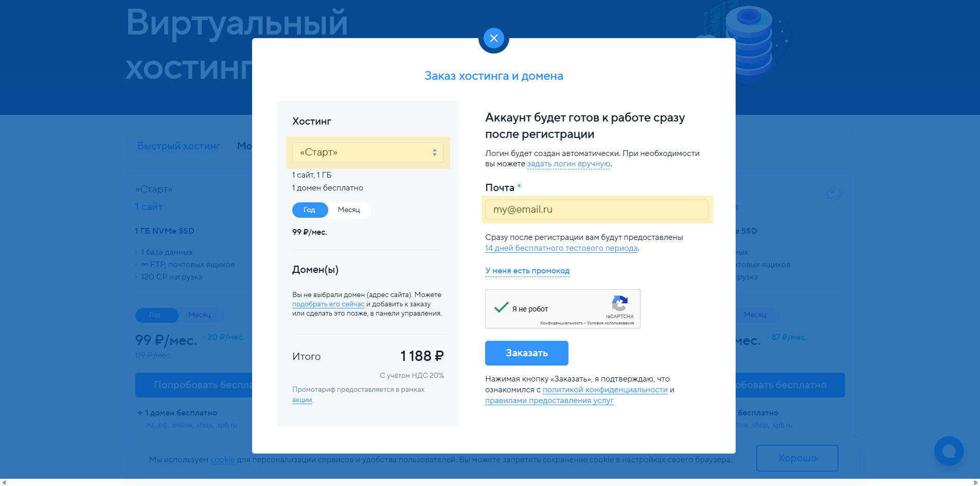Image resolution: width=980 pixels, height=486 pixels.
Task: Open the «Старт» hosting plan dropdown
Action: coord(368,152)
